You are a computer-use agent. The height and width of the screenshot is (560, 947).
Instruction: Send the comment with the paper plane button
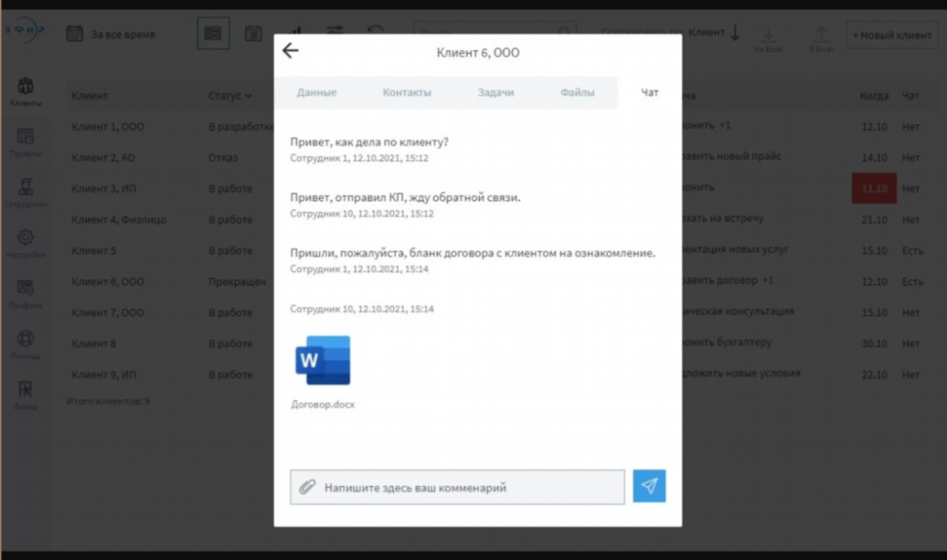649,486
